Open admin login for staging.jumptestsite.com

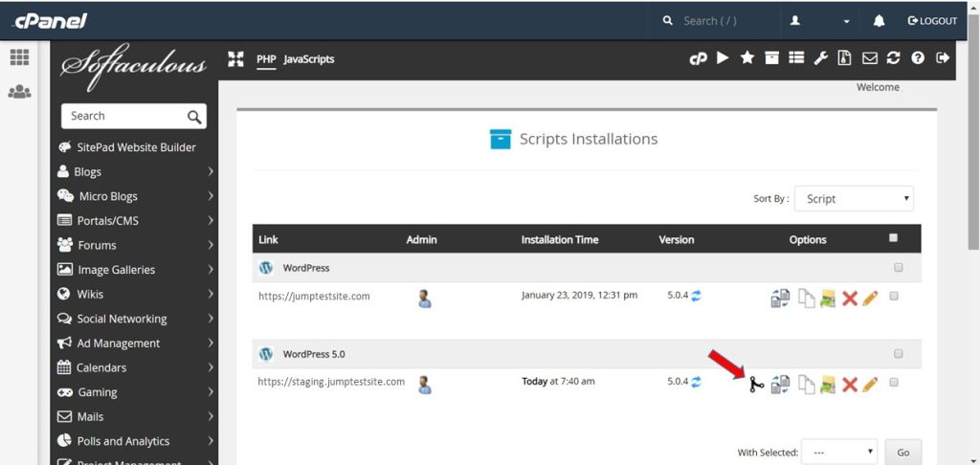(x=425, y=385)
